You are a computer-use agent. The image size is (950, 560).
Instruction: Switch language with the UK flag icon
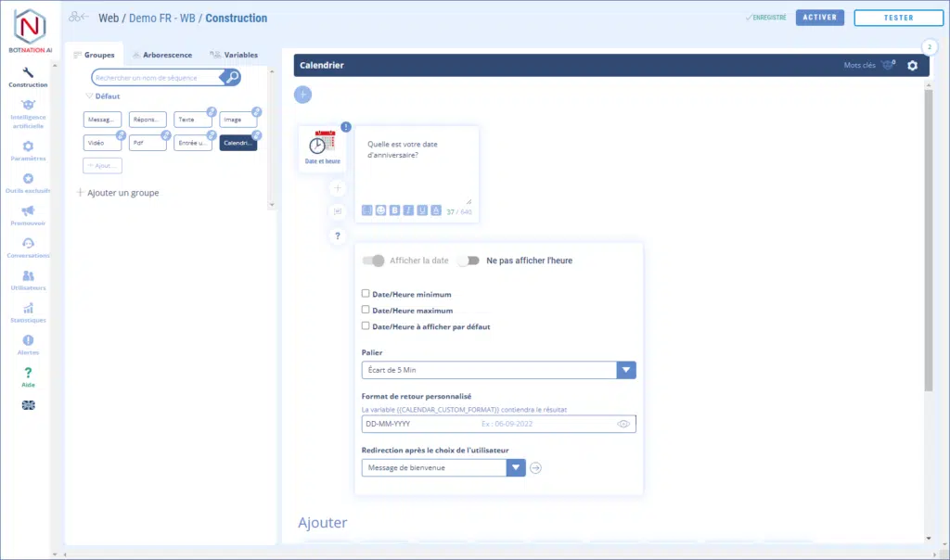click(x=28, y=405)
